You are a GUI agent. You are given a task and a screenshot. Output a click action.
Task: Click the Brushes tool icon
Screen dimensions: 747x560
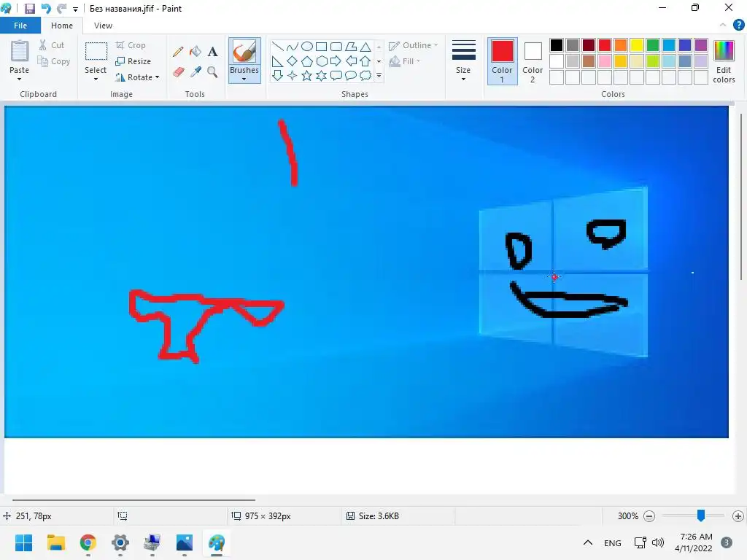coord(244,52)
